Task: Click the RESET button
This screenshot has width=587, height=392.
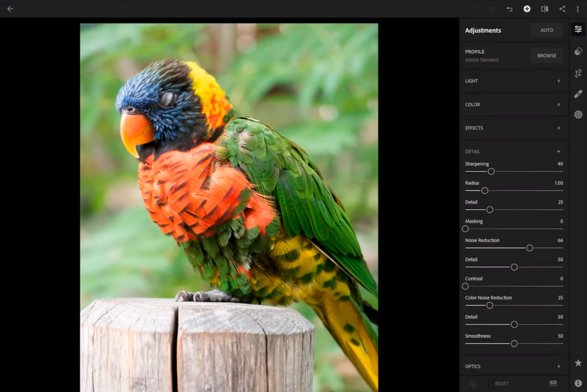Action: (502, 384)
